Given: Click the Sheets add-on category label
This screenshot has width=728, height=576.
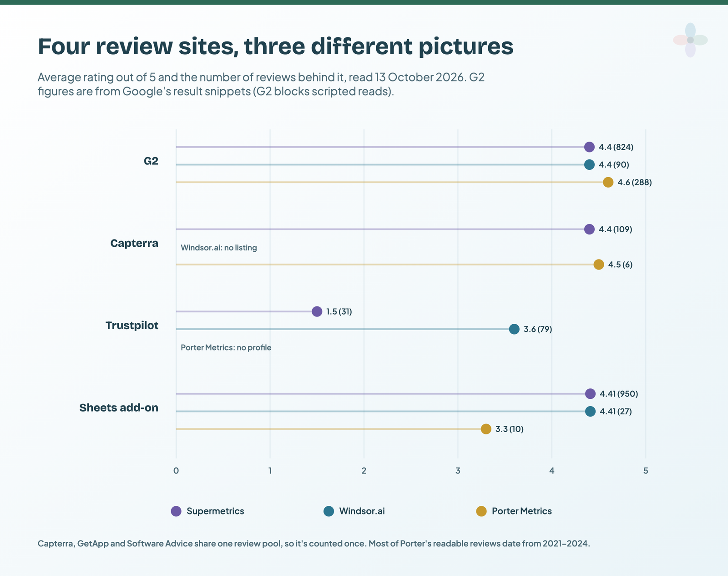Looking at the screenshot, I should [119, 408].
